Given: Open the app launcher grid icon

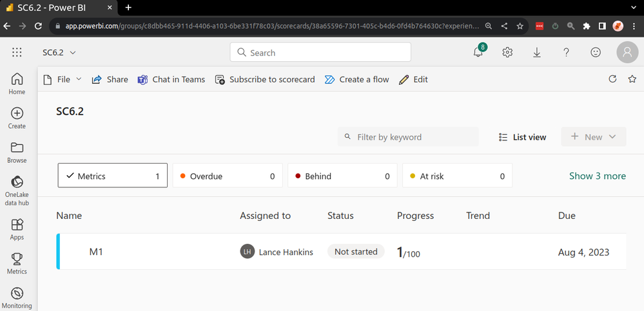Looking at the screenshot, I should [x=17, y=53].
